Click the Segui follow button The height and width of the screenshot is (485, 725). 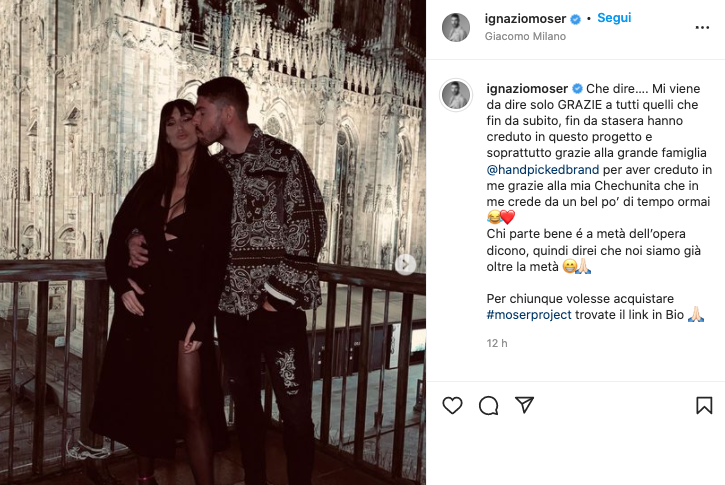614,18
